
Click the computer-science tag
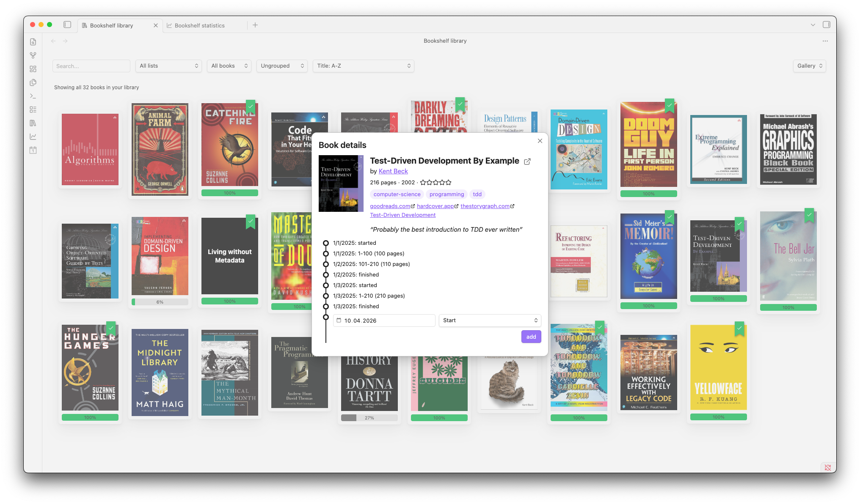point(397,194)
